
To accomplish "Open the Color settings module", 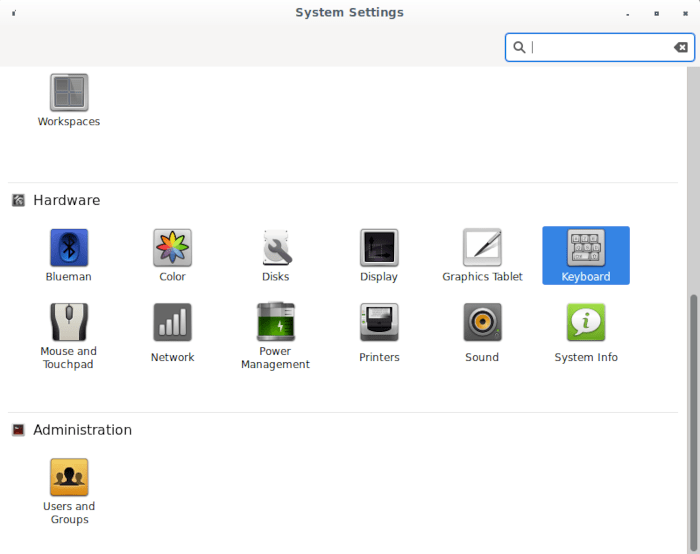I will click(x=172, y=256).
